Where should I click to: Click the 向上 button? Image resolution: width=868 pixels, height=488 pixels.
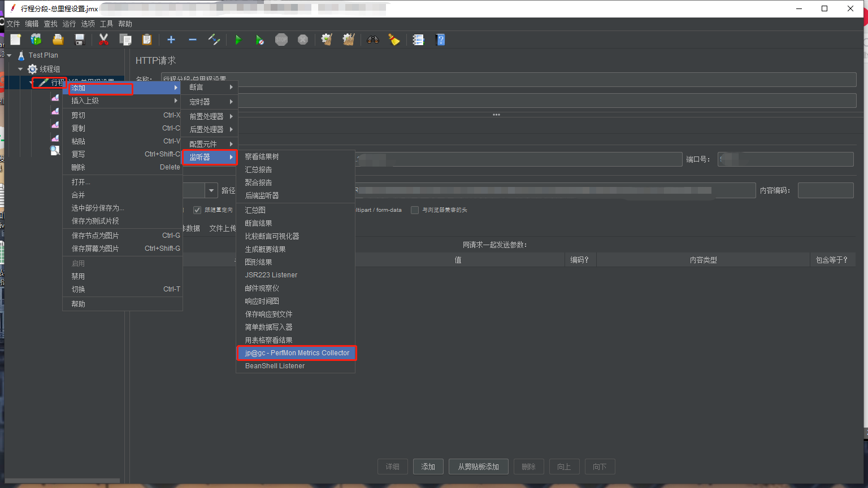564,467
